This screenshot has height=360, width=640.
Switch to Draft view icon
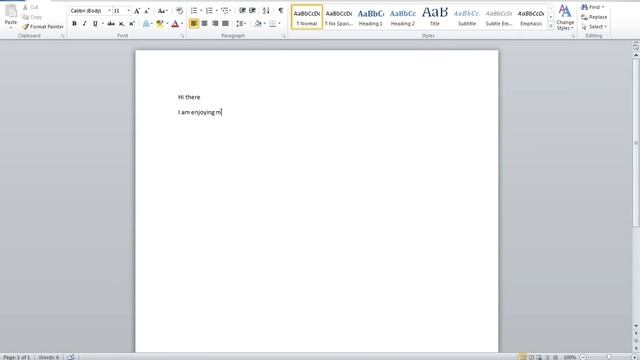coord(556,357)
